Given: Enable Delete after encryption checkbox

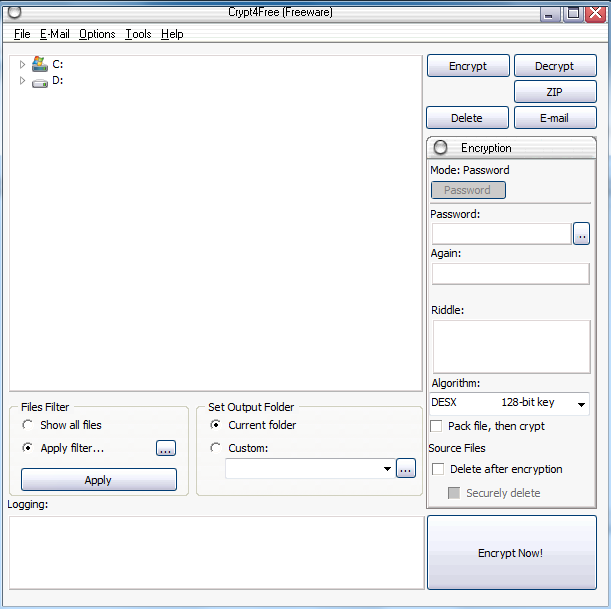Looking at the screenshot, I should coord(438,469).
